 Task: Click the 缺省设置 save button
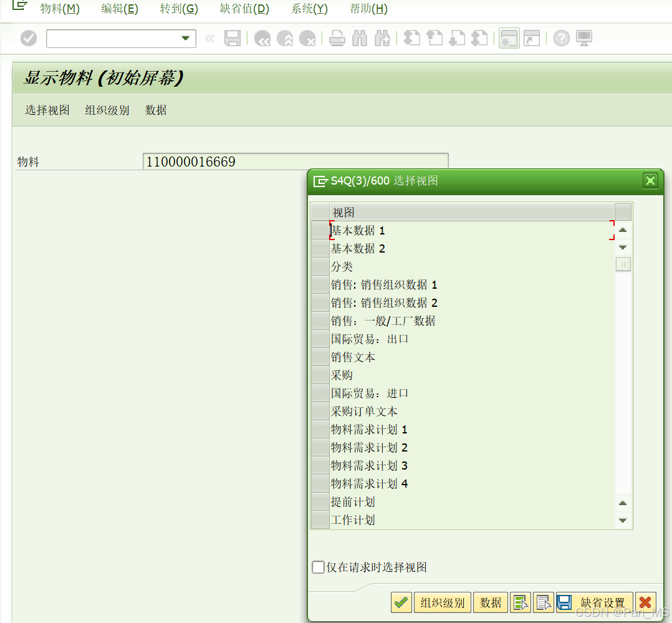click(x=595, y=602)
